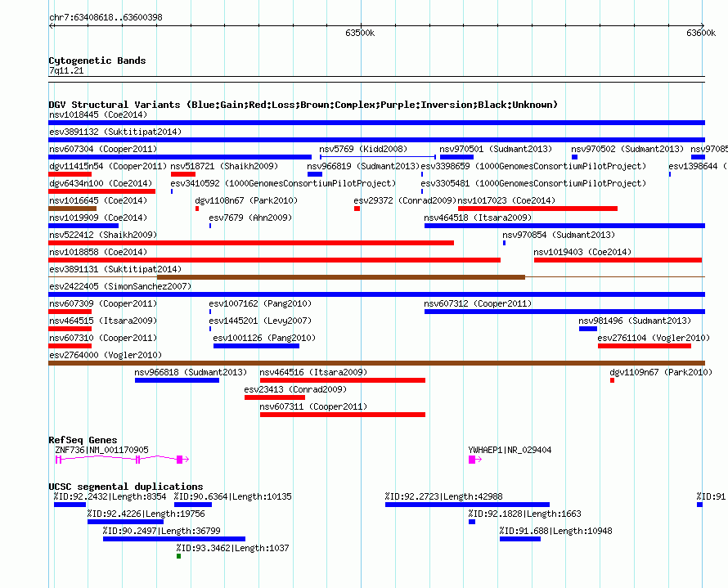This screenshot has width=728, height=588.
Task: Click the UCSC segmental duplications track title
Action: [126, 487]
